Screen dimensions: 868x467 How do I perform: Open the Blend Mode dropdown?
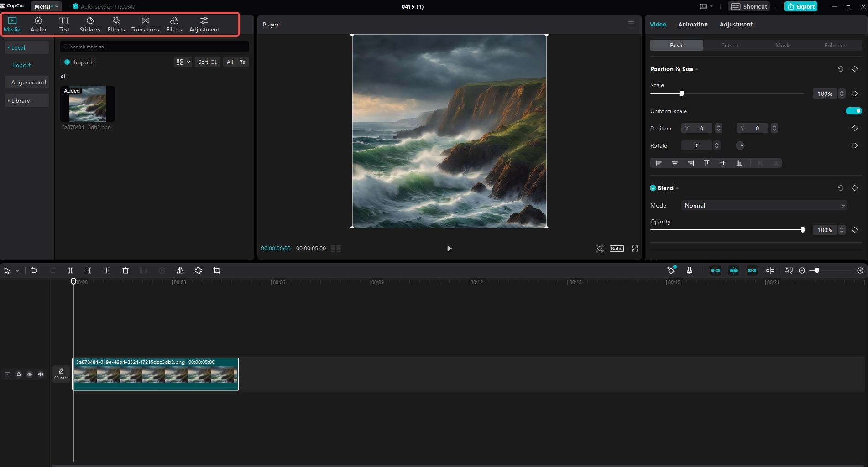point(764,205)
